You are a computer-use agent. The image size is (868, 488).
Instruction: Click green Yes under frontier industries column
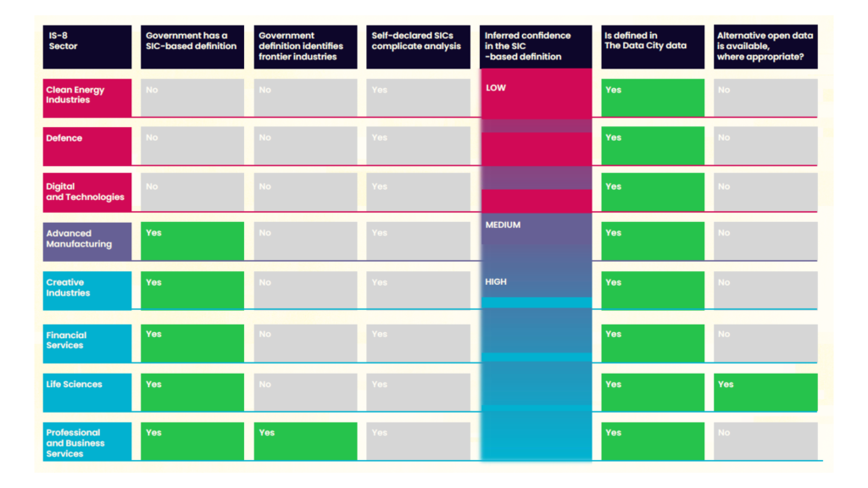(x=305, y=441)
